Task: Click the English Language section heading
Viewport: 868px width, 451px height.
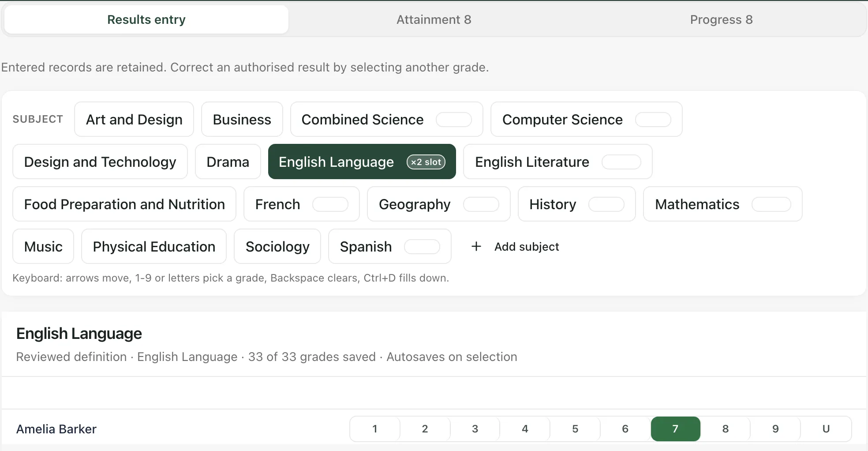Action: (x=79, y=334)
